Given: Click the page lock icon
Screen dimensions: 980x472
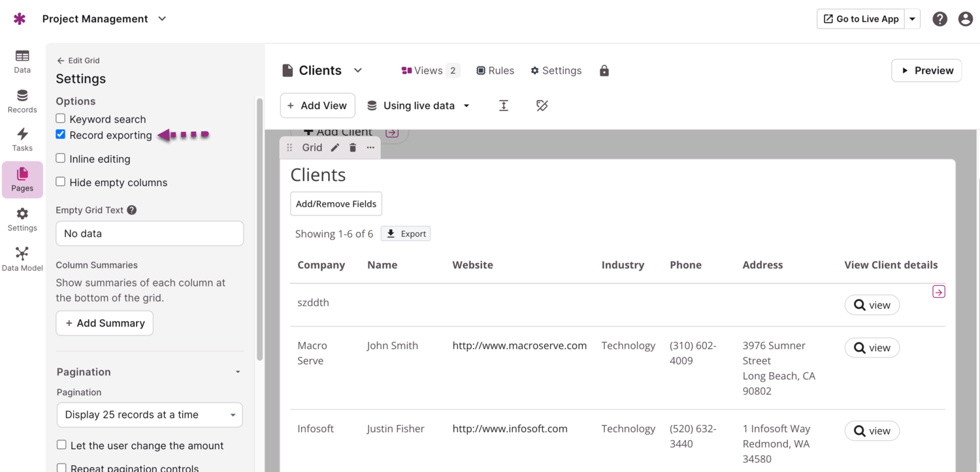Looking at the screenshot, I should pos(604,71).
